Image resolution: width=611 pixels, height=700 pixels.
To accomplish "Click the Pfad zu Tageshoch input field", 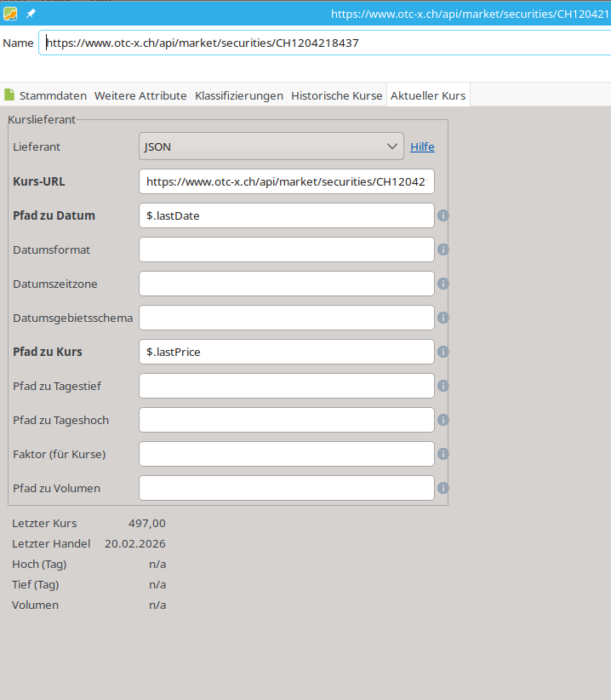I will (286, 420).
